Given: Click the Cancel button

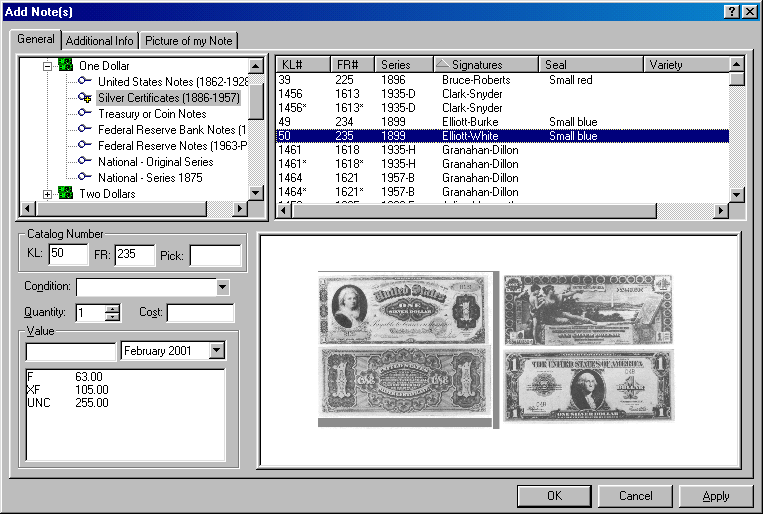Looking at the screenshot, I should (636, 496).
